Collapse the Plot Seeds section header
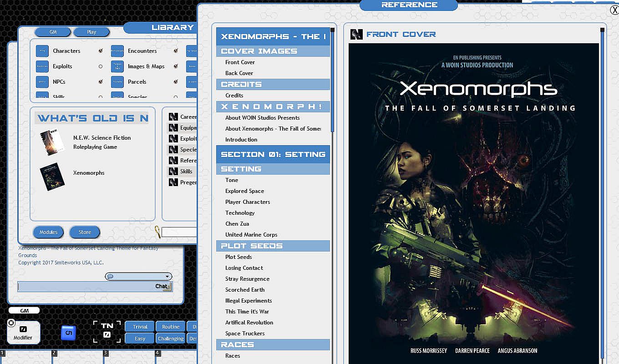 (x=273, y=246)
